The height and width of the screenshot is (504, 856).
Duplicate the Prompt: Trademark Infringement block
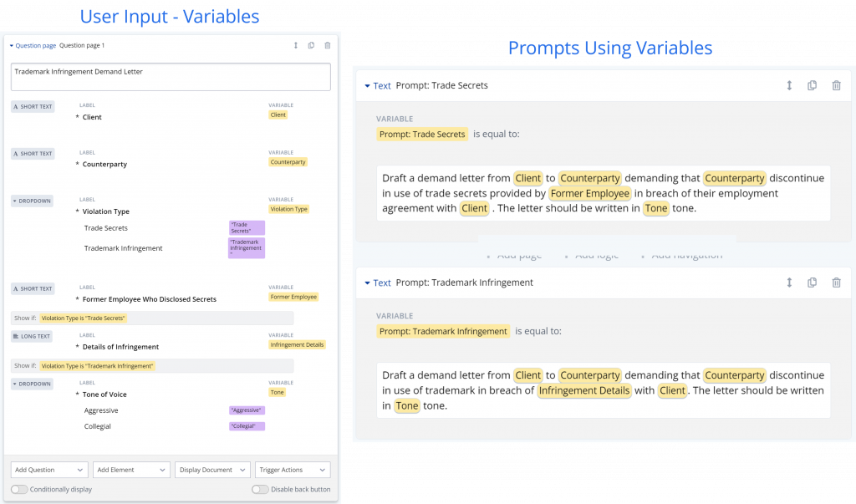(812, 283)
